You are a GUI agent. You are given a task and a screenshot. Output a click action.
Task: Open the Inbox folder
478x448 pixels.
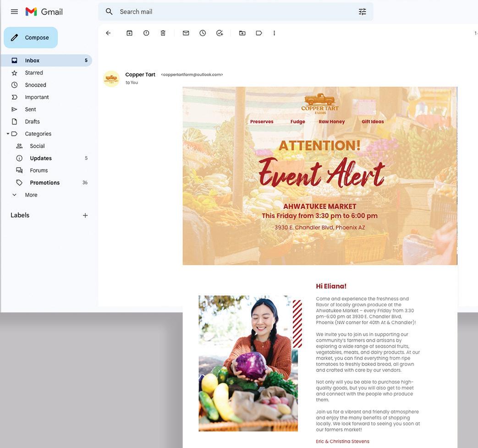(x=46, y=60)
